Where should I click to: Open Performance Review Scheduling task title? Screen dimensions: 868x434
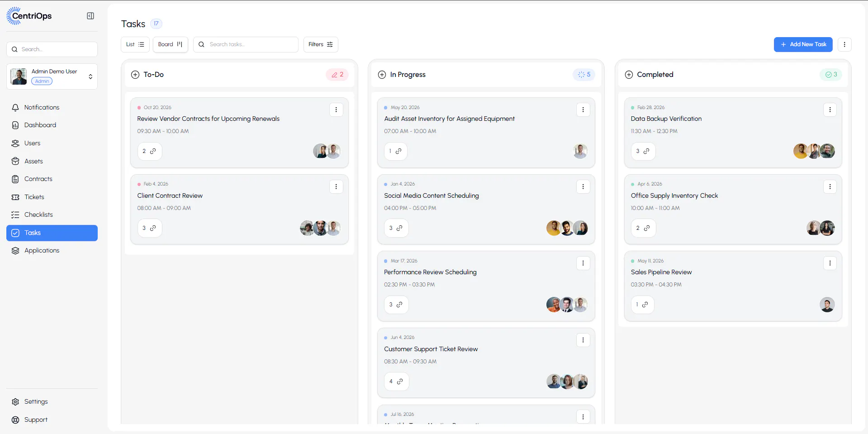[431, 272]
